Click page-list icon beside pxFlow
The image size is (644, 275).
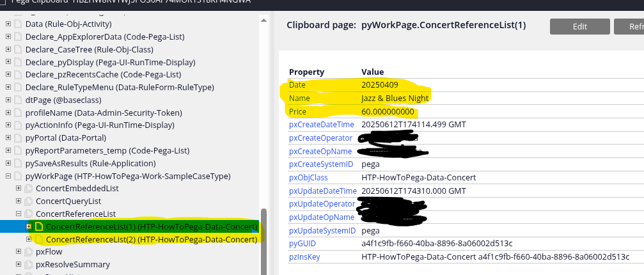point(28,251)
